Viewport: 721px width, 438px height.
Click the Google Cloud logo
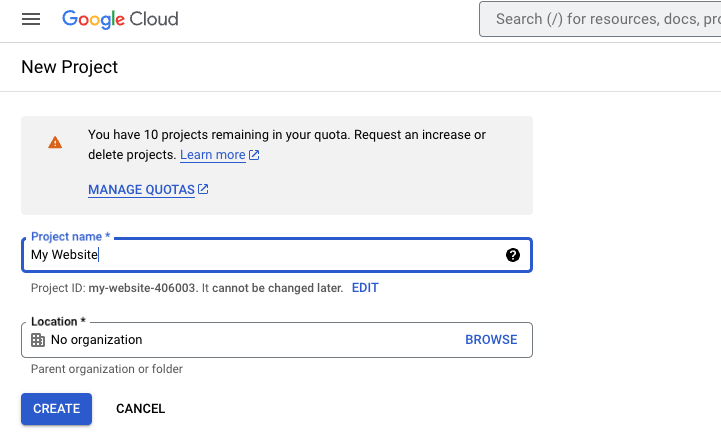point(120,19)
